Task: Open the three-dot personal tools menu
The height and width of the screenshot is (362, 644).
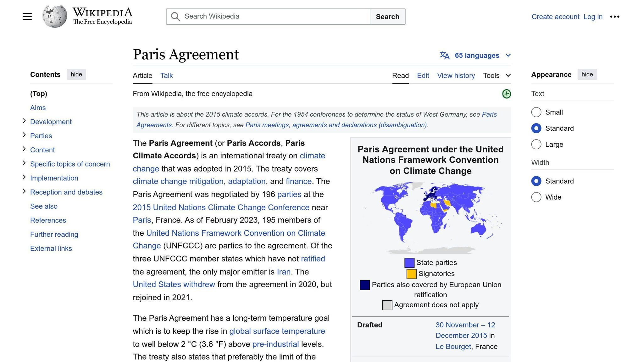Action: pyautogui.click(x=614, y=17)
